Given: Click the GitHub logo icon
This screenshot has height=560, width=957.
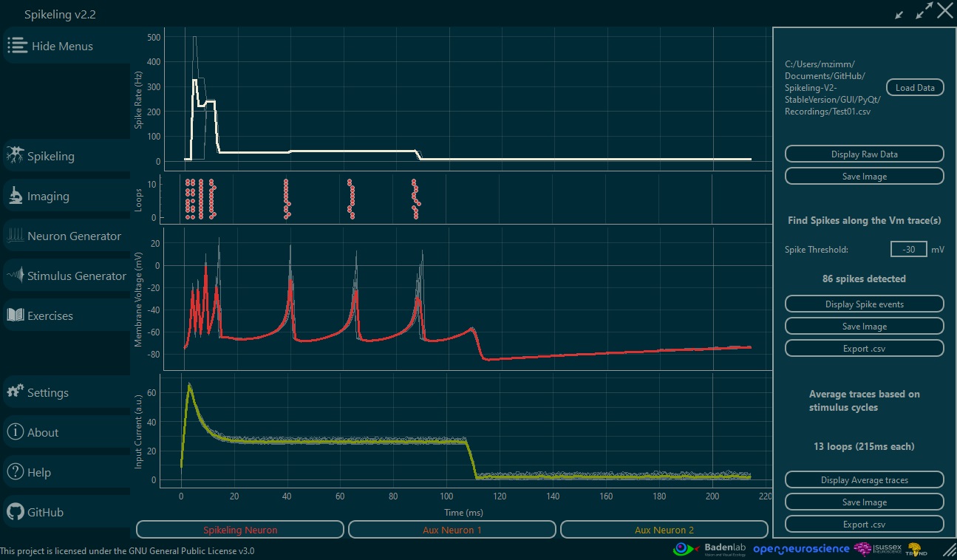Looking at the screenshot, I should 16,512.
